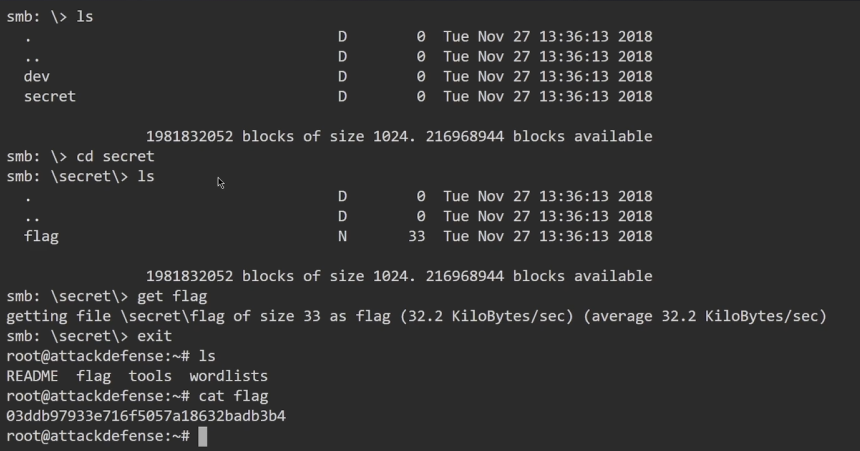The width and height of the screenshot is (860, 451).
Task: Click the secret directory name in root listing
Action: pos(49,96)
